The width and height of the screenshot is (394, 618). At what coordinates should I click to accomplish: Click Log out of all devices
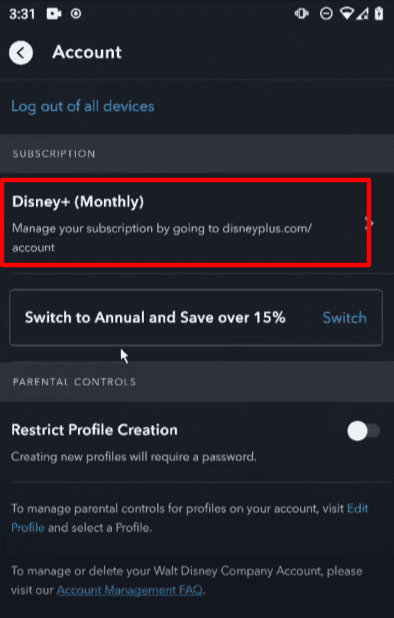(82, 106)
